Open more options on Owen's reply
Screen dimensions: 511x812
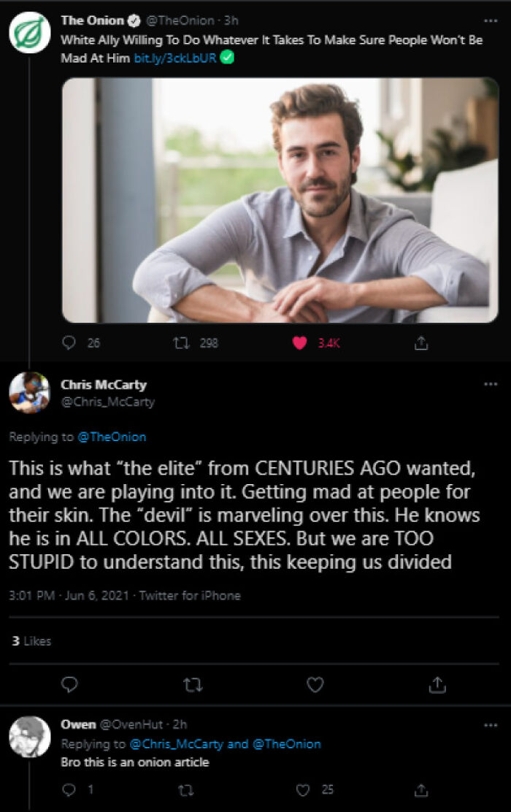(490, 725)
